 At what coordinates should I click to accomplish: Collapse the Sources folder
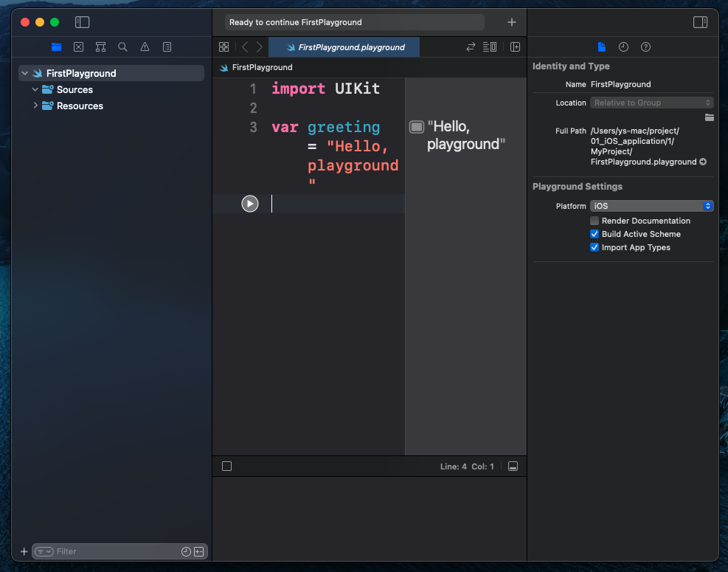tap(35, 89)
